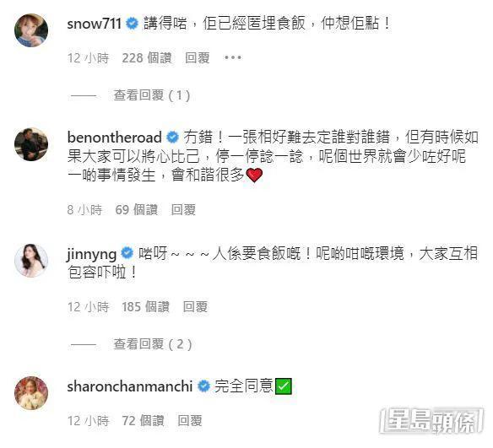This screenshot has height=448, width=493.
Task: Open the username link benontheroad
Action: click(x=115, y=138)
